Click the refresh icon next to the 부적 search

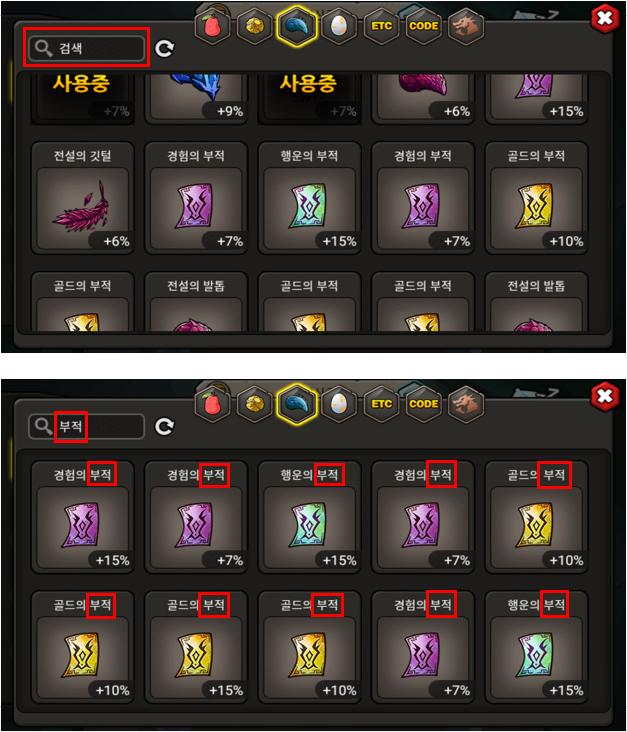pyautogui.click(x=164, y=426)
